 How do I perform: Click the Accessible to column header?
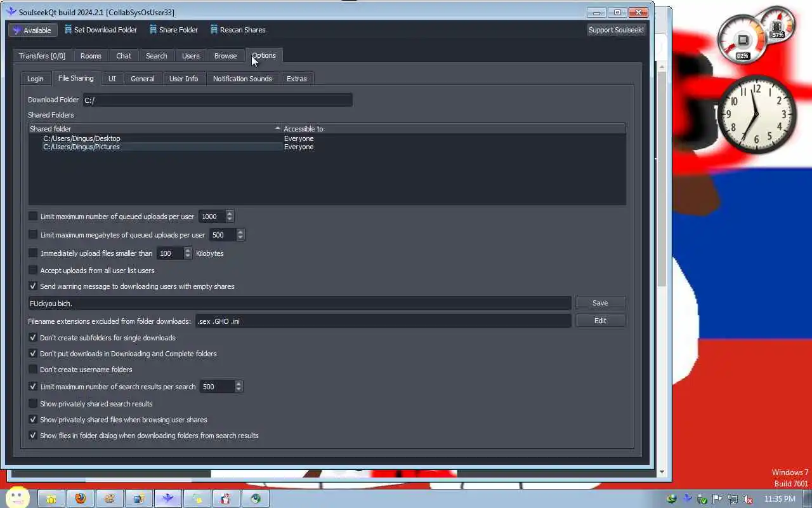(454, 128)
